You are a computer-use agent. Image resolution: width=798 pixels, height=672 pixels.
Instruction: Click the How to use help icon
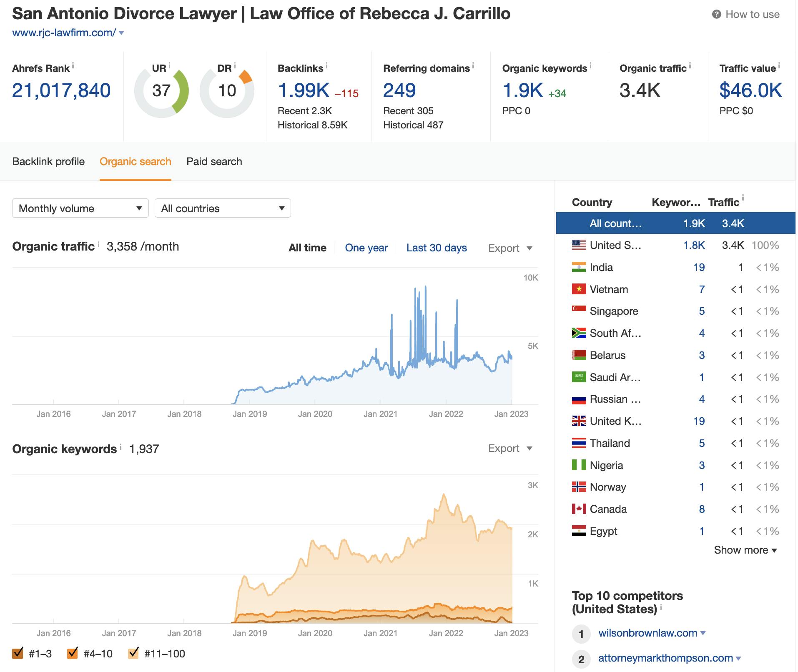tap(716, 15)
